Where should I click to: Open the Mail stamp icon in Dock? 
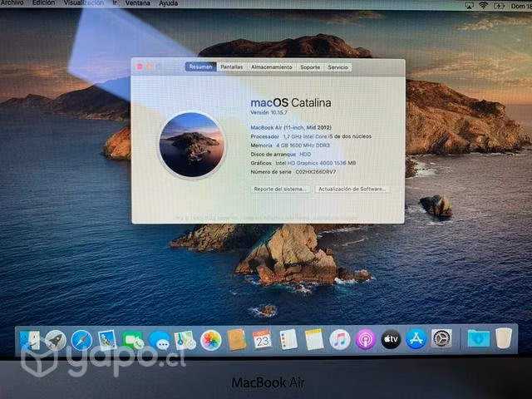pos(107,340)
